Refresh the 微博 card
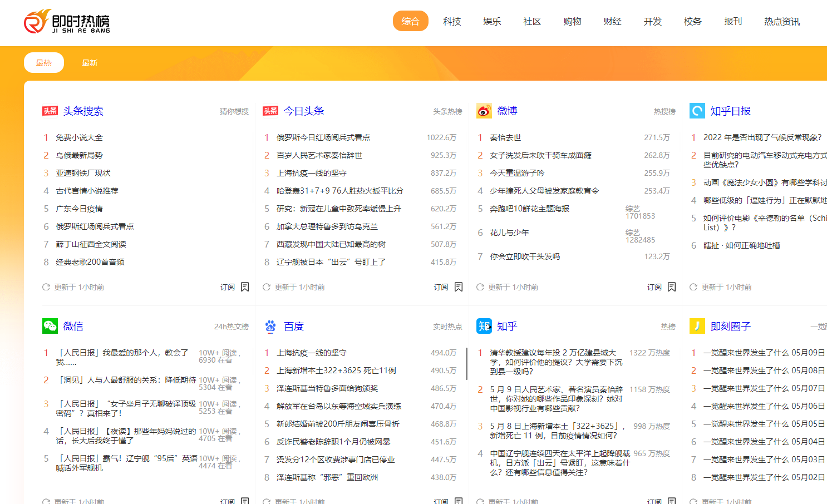The width and height of the screenshot is (827, 504). 480,287
